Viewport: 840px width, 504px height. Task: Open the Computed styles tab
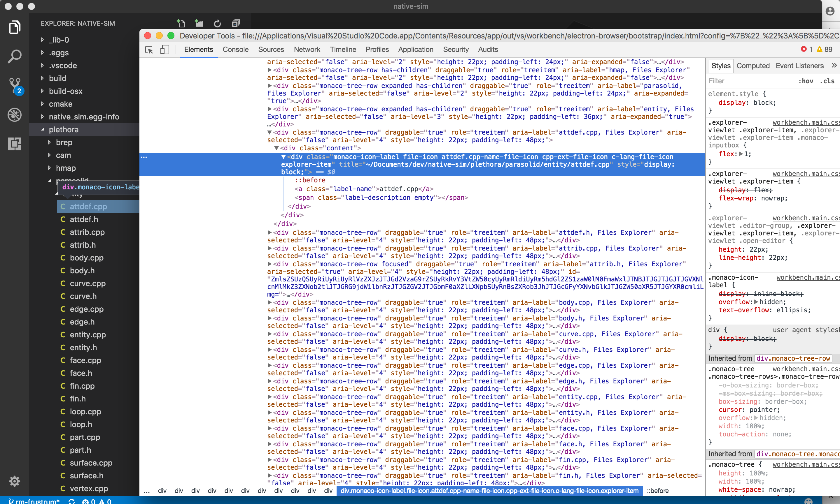[x=753, y=66]
